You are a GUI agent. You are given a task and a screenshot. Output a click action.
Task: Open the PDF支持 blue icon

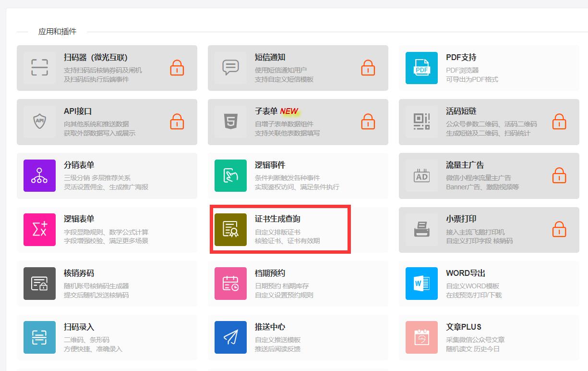tap(421, 68)
